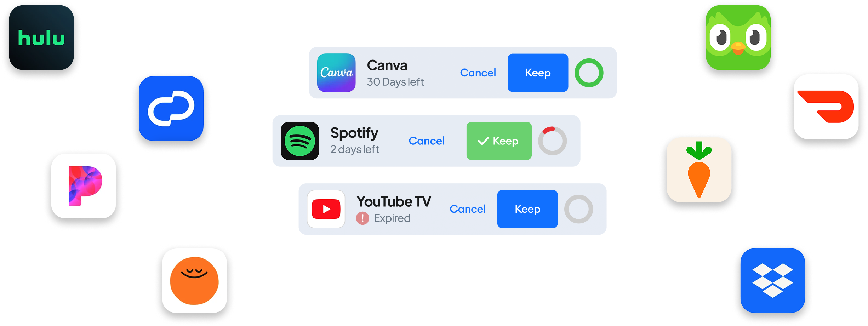Image resolution: width=868 pixels, height=326 pixels.
Task: Click the Dropbox app icon
Action: point(773,280)
